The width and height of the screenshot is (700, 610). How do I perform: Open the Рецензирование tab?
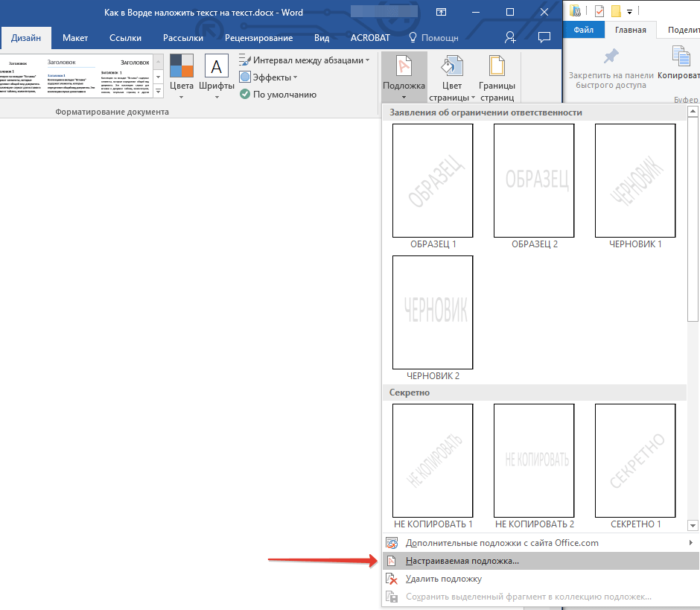point(259,38)
